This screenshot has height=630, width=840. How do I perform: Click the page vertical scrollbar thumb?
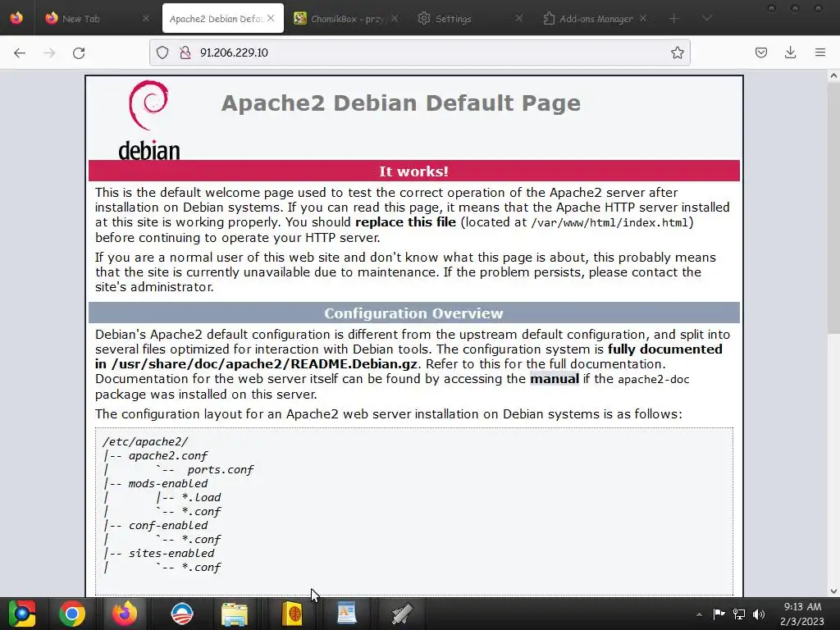click(833, 209)
